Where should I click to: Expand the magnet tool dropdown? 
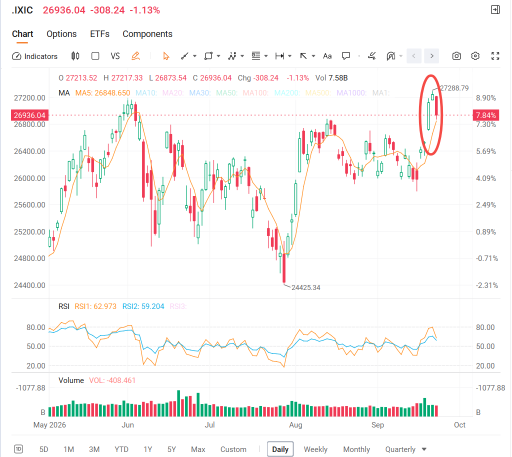401,56
